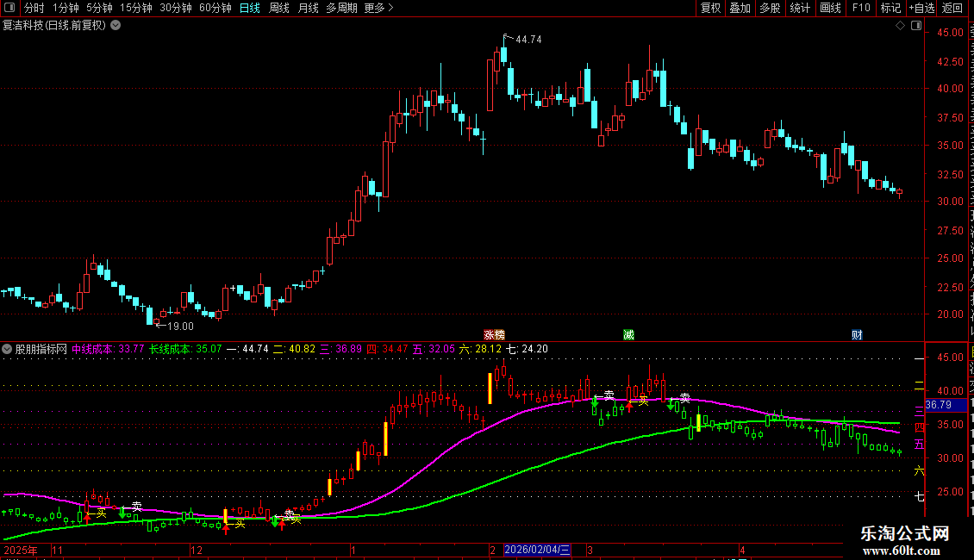Open the chart title dropdown arrow
Screen dimensions: 974x560
116,25
